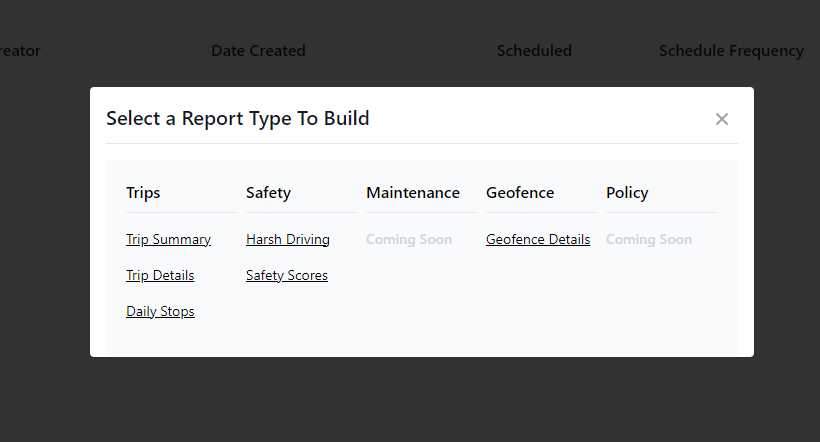Screen dimensions: 820x442
Task: Click the Trips category heading
Action: pyautogui.click(x=143, y=193)
